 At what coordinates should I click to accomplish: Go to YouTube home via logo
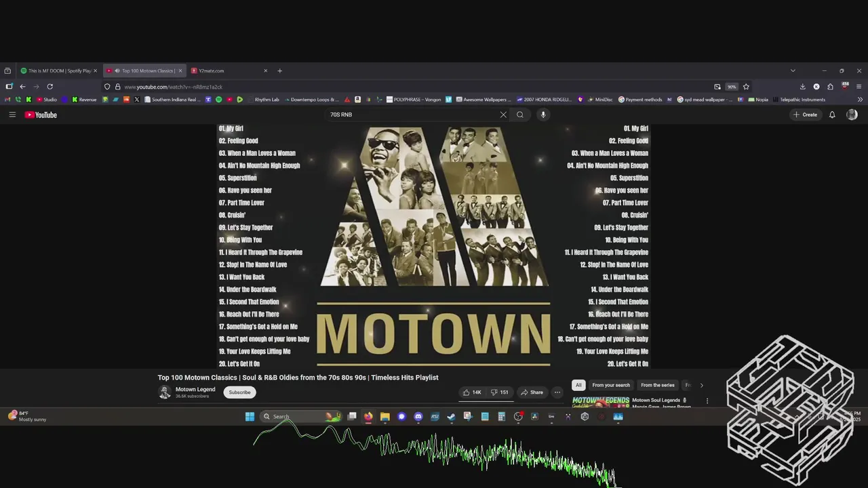41,115
